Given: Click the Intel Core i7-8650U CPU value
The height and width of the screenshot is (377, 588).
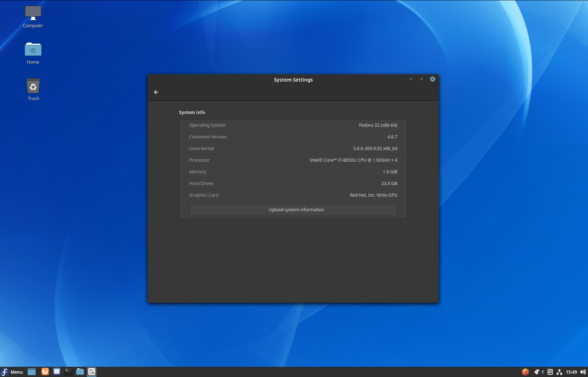Looking at the screenshot, I should [353, 160].
